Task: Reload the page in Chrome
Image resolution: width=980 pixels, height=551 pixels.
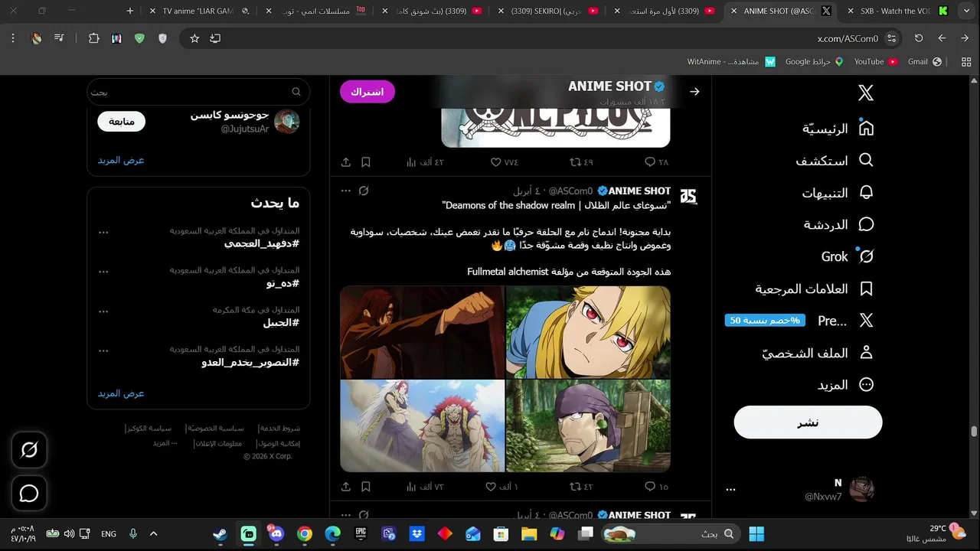Action: click(x=919, y=38)
